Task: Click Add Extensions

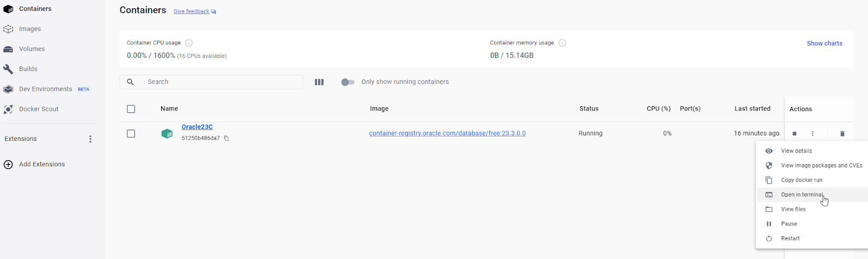Action: pyautogui.click(x=42, y=164)
